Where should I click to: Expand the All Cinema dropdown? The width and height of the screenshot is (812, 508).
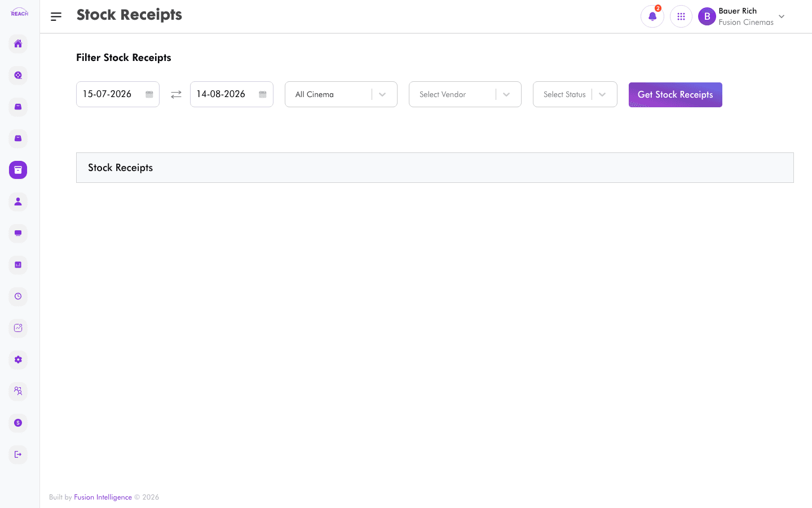[341, 94]
